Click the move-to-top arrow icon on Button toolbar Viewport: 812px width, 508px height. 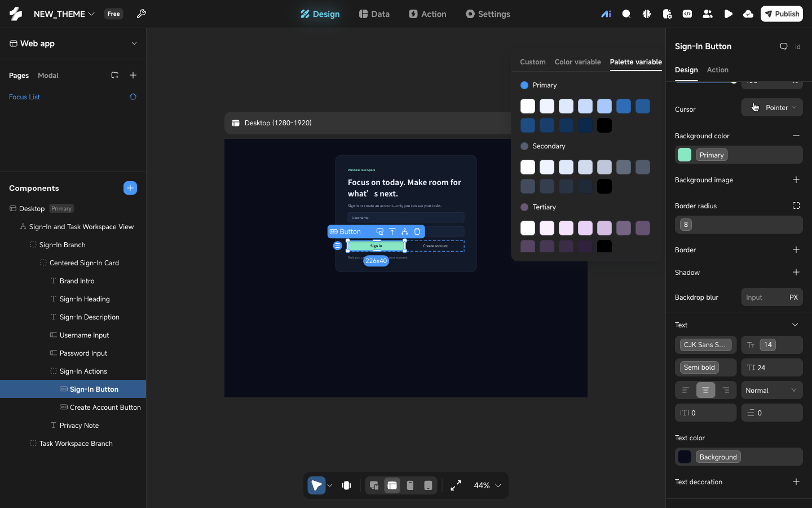[x=392, y=231]
